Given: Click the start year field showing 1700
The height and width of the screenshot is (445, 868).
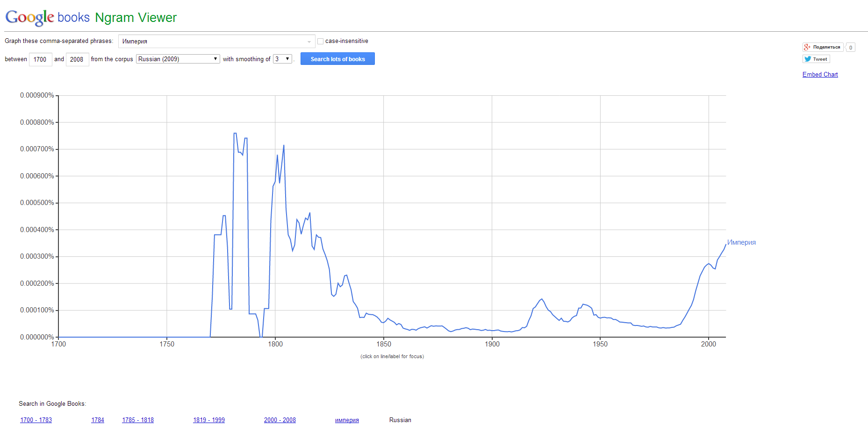Looking at the screenshot, I should [x=40, y=59].
